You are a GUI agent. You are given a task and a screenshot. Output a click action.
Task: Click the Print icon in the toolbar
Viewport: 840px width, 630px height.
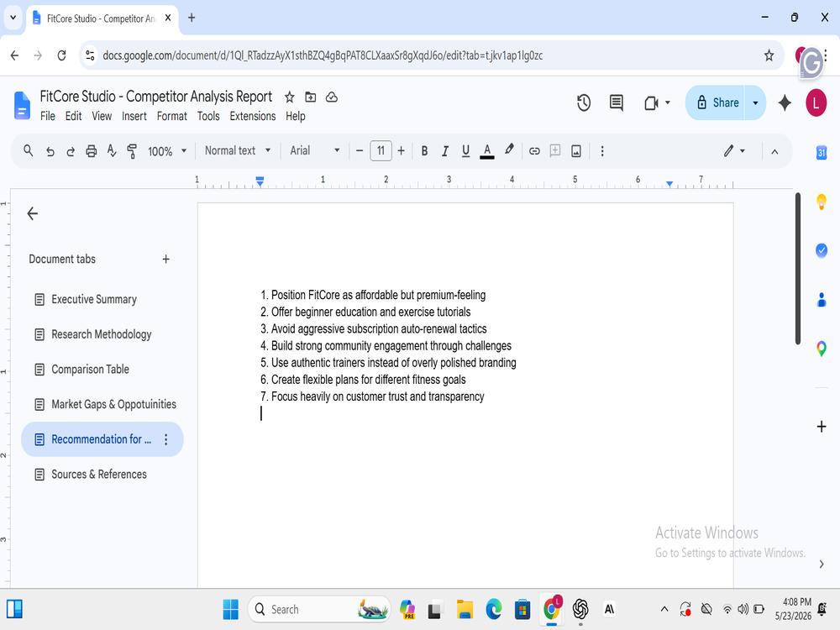coord(91,151)
